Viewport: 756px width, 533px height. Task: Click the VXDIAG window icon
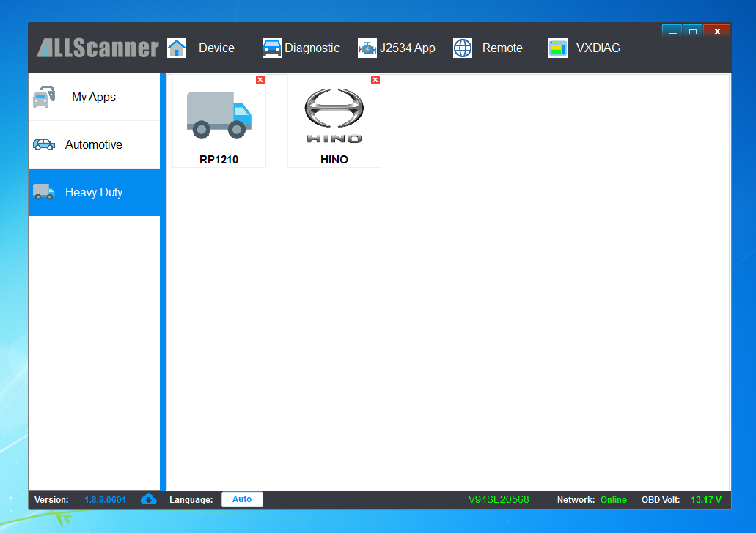(x=558, y=48)
